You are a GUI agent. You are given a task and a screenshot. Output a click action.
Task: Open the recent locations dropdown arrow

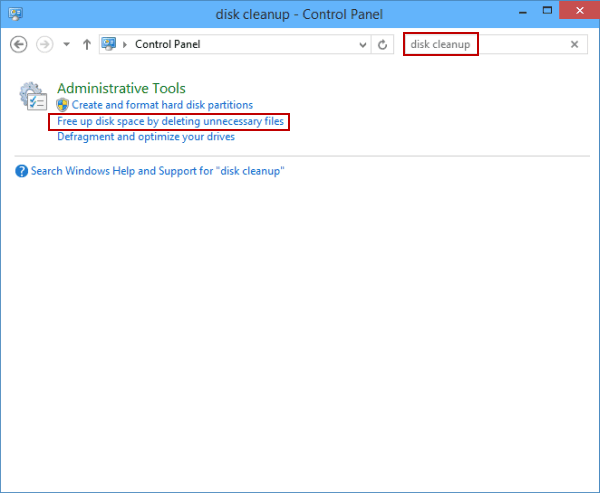coord(67,44)
